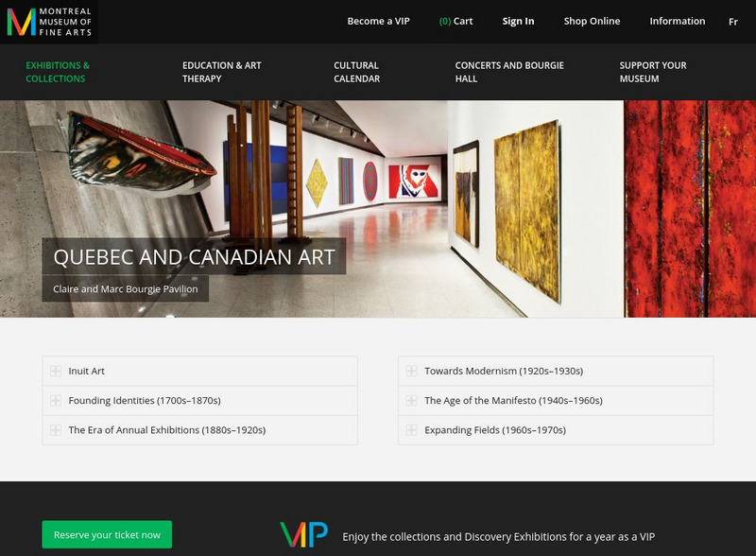Open Concerts and Bourgie Hall menu
756x556 pixels.
pyautogui.click(x=509, y=72)
